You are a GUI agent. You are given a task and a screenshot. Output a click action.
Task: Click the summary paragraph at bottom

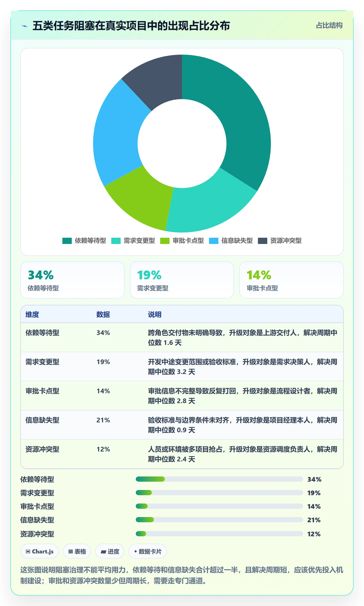(x=182, y=575)
